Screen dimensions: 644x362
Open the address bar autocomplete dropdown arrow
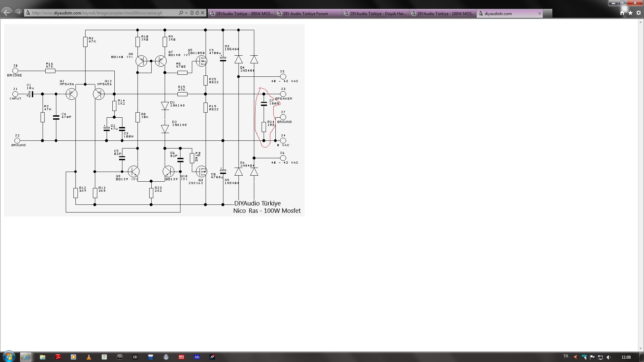[x=186, y=13]
